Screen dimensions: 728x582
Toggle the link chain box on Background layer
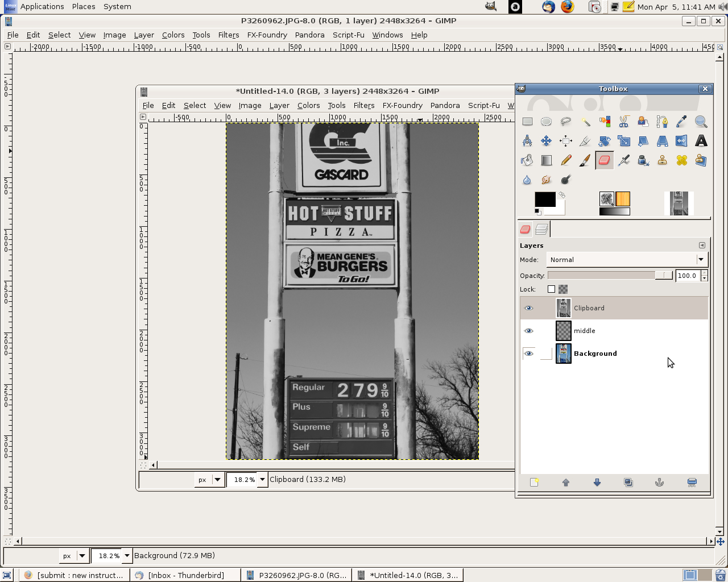point(546,354)
